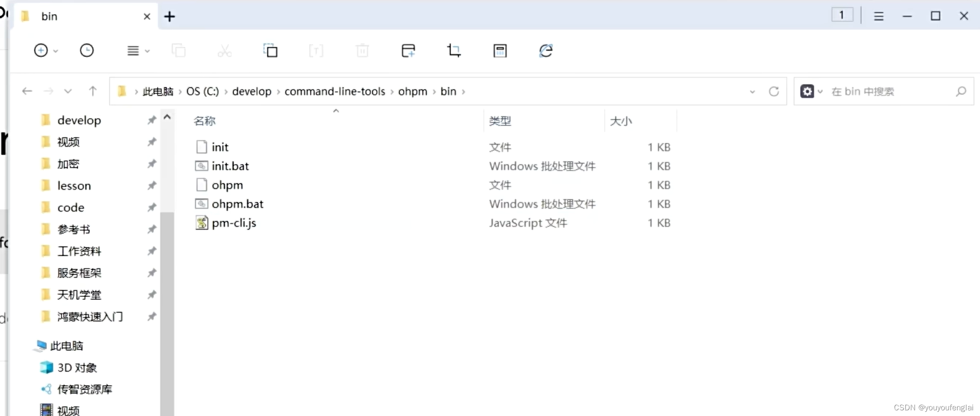The height and width of the screenshot is (416, 980).
Task: Open the code quick access folder
Action: tap(71, 207)
